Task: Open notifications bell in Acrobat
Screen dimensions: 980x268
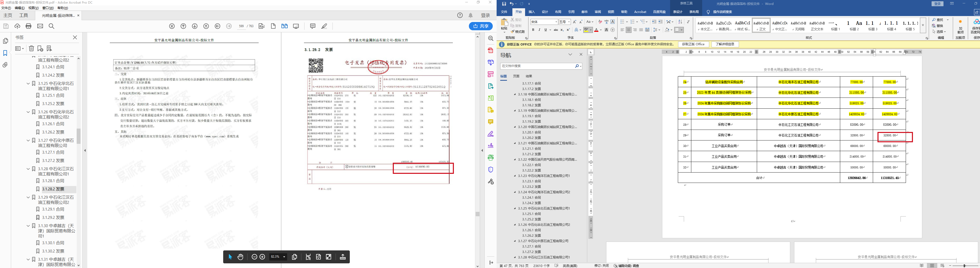Action: pyautogui.click(x=471, y=16)
